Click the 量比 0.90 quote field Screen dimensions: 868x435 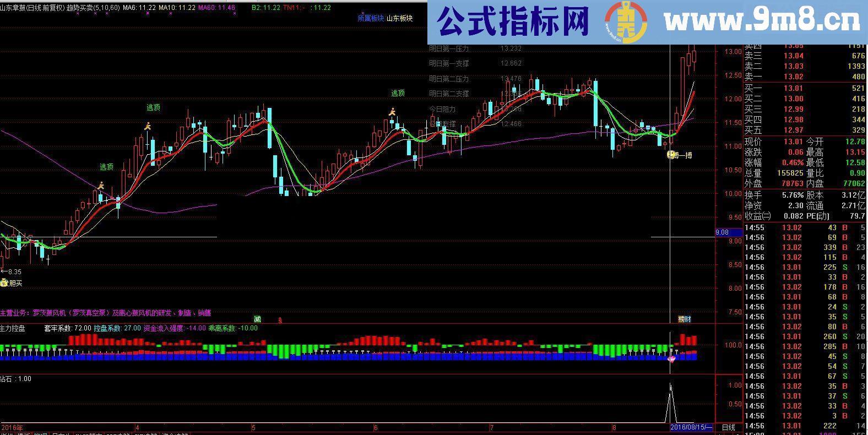click(x=836, y=173)
